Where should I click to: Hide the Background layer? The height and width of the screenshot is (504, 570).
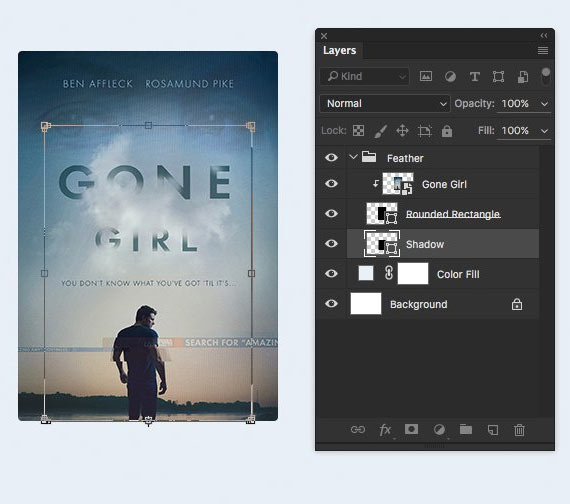[x=331, y=304]
